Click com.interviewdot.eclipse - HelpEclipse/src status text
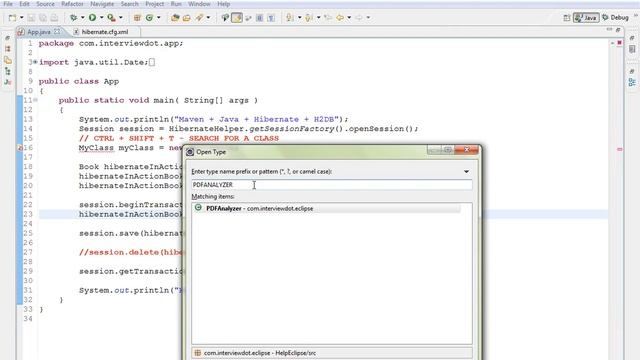The height and width of the screenshot is (360, 640). click(x=260, y=353)
